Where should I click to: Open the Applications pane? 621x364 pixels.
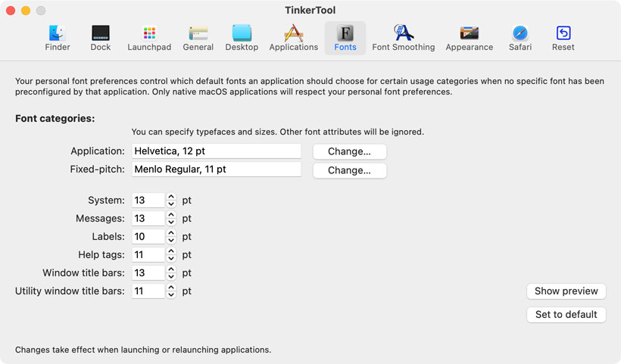(294, 39)
